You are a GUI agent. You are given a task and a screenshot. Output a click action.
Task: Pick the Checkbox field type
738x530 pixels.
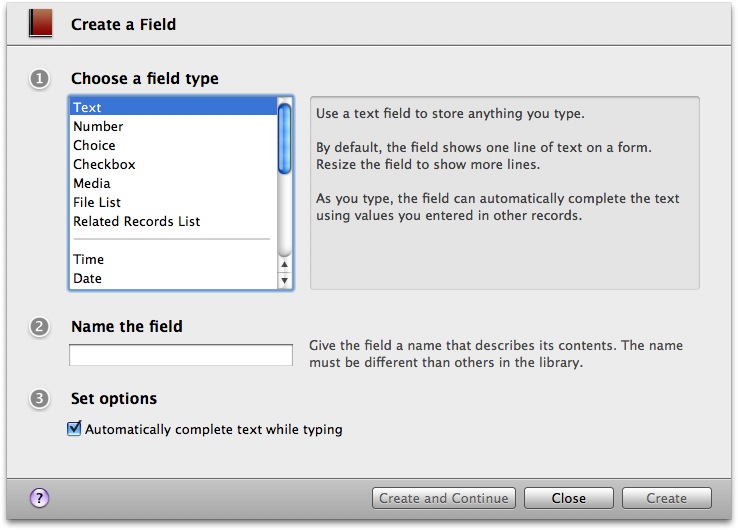click(174, 164)
